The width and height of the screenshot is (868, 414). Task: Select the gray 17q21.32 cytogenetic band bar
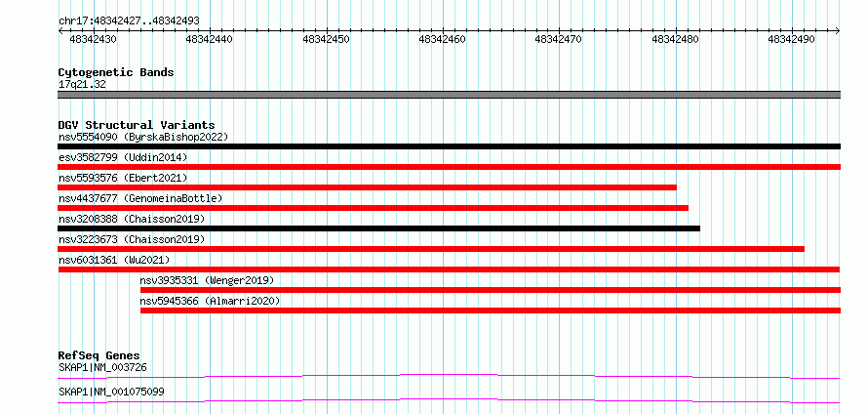point(450,95)
